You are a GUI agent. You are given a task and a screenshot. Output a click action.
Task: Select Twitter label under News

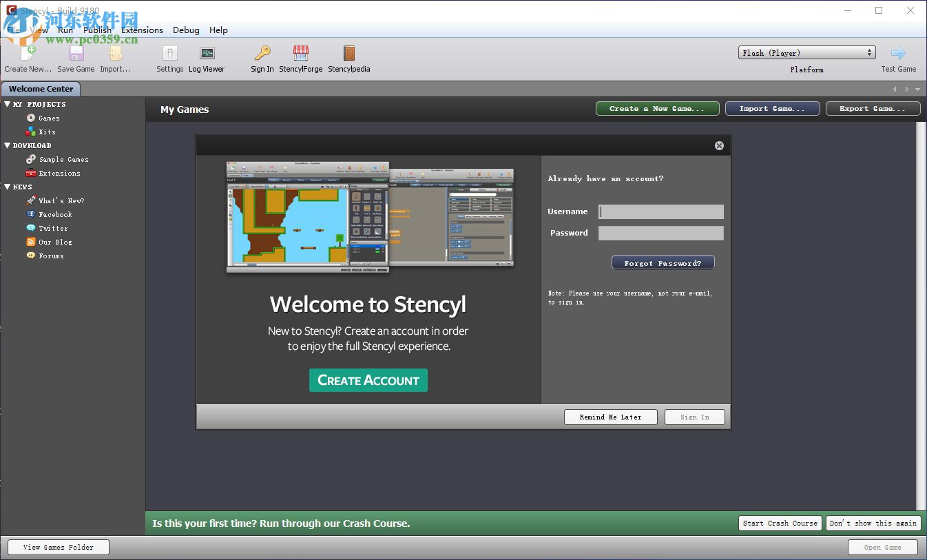(54, 229)
